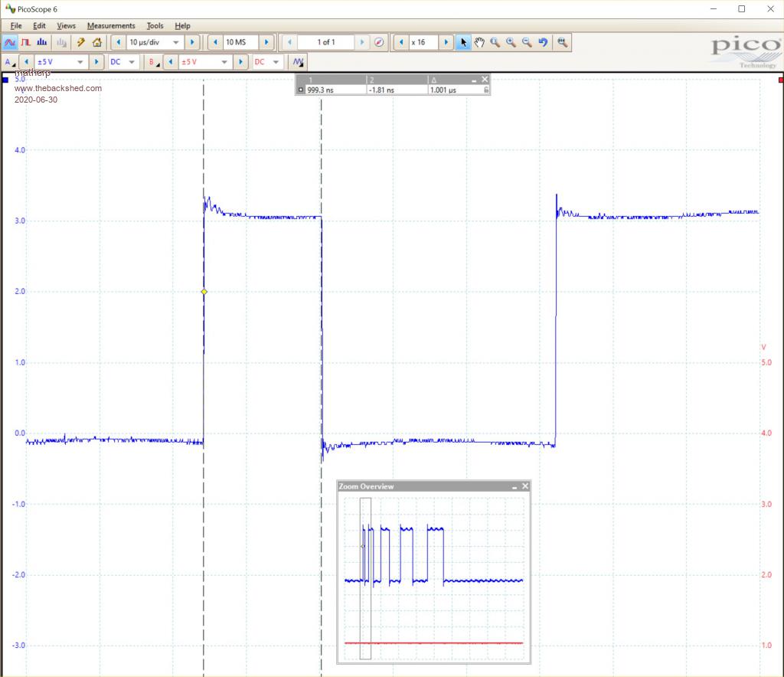The height and width of the screenshot is (677, 784).
Task: Close the Zoom Overview panel
Action: click(525, 486)
